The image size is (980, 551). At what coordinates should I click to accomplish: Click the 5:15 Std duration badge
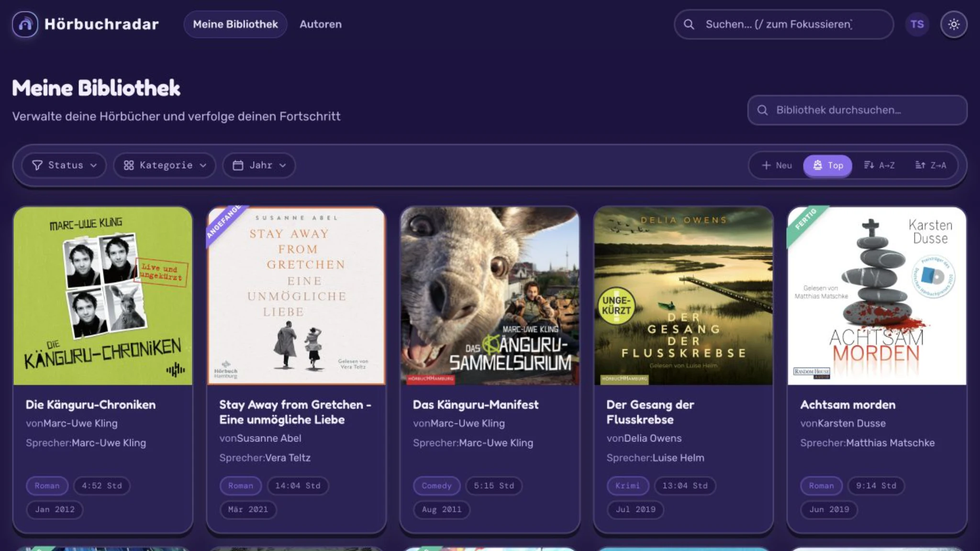(494, 486)
